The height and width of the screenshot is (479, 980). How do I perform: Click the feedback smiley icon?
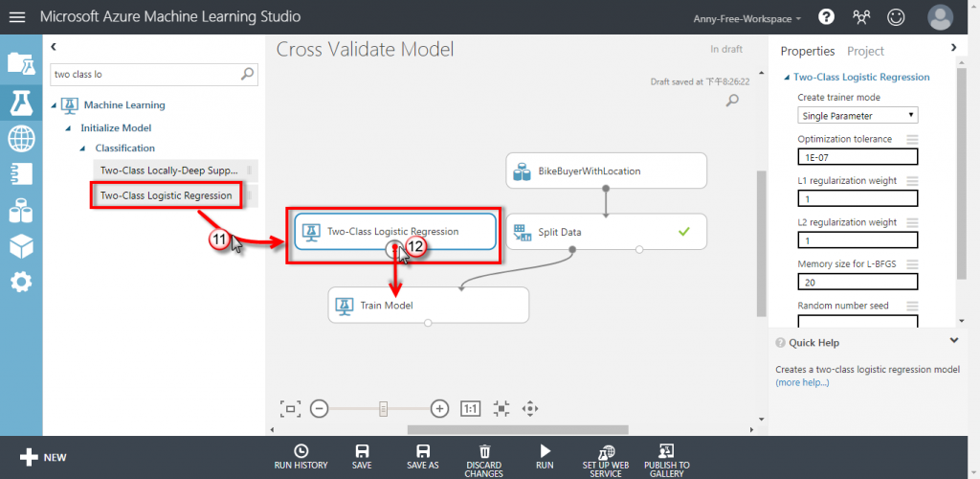tap(896, 17)
